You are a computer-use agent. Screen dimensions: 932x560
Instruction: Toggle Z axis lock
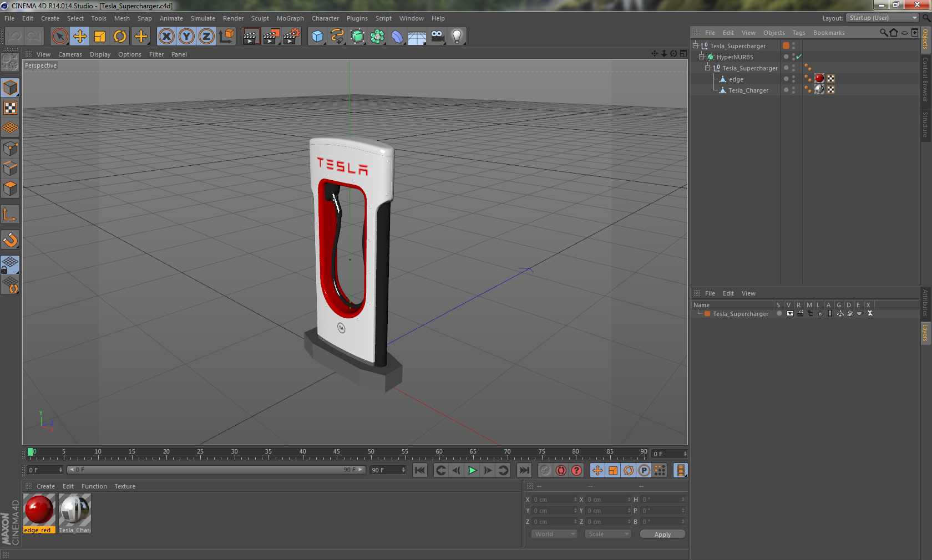pos(206,37)
